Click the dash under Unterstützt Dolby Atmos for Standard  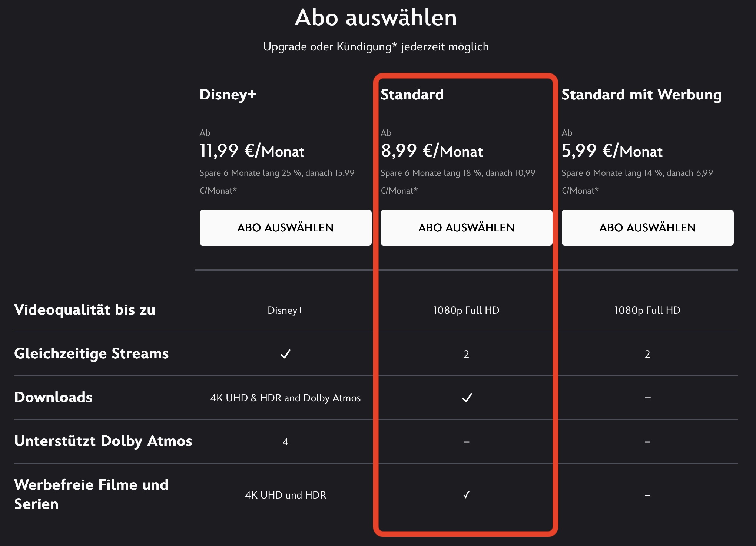pos(466,442)
